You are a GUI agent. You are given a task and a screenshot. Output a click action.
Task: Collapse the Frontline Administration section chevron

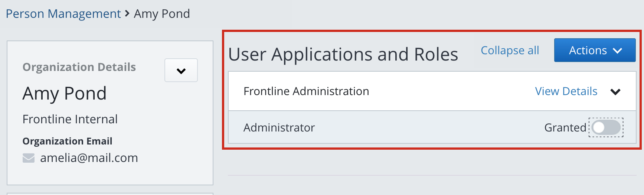(615, 92)
